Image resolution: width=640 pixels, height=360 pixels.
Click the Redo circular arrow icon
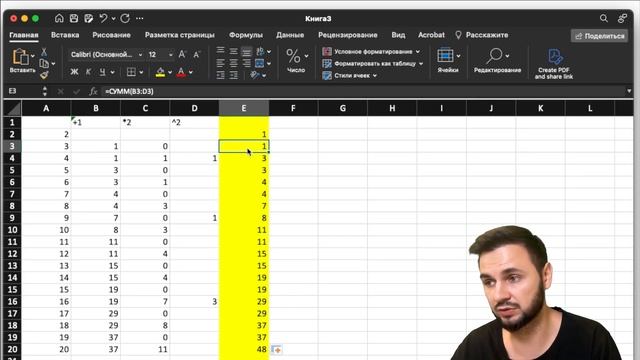pyautogui.click(x=125, y=18)
